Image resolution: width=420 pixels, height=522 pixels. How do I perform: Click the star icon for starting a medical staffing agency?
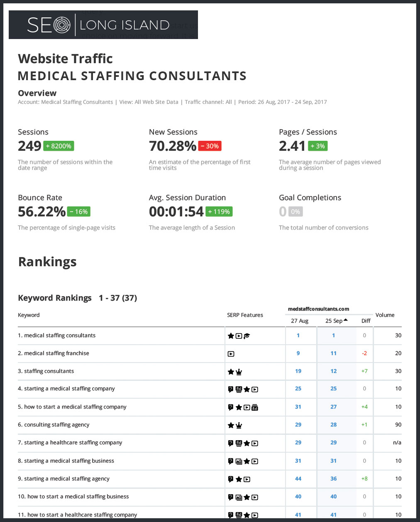[239, 479]
